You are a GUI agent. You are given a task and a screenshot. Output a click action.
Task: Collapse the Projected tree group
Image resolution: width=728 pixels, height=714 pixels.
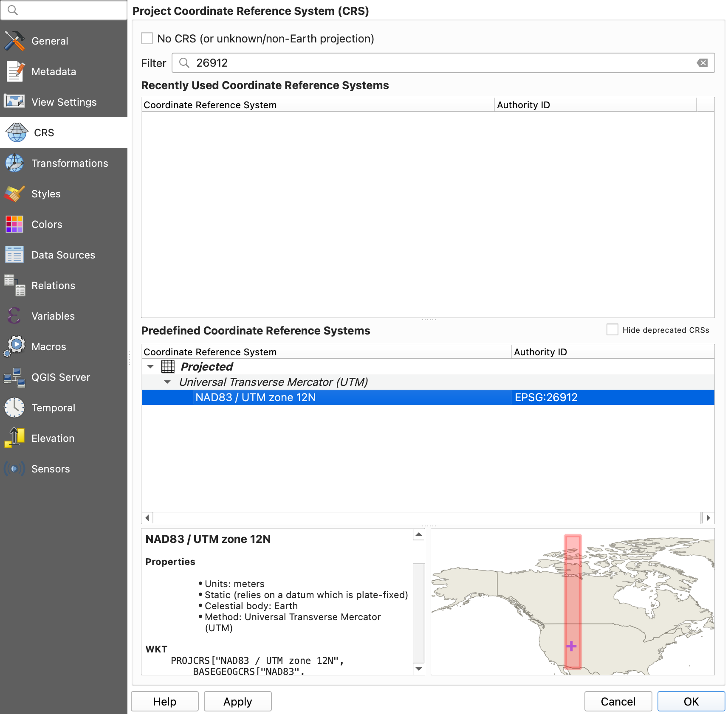[150, 366]
